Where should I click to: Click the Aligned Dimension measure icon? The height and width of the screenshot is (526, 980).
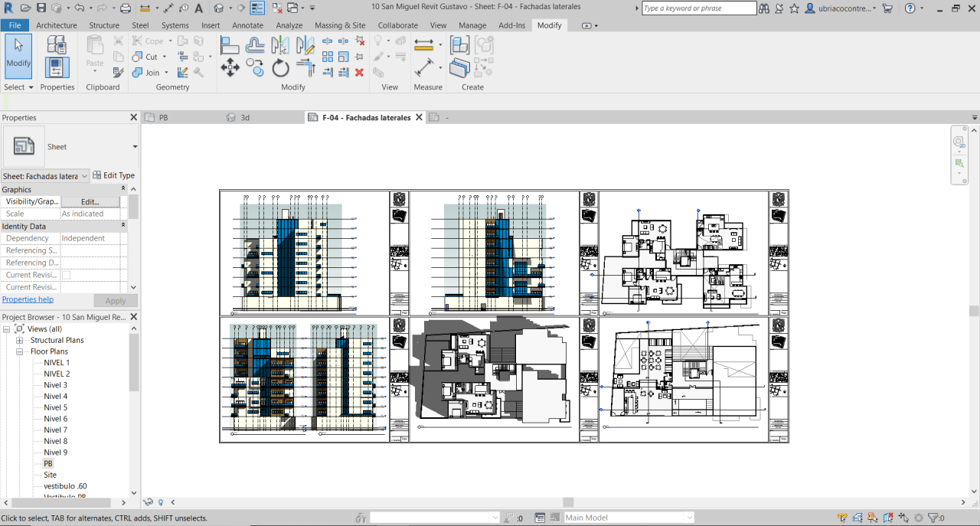pos(423,68)
